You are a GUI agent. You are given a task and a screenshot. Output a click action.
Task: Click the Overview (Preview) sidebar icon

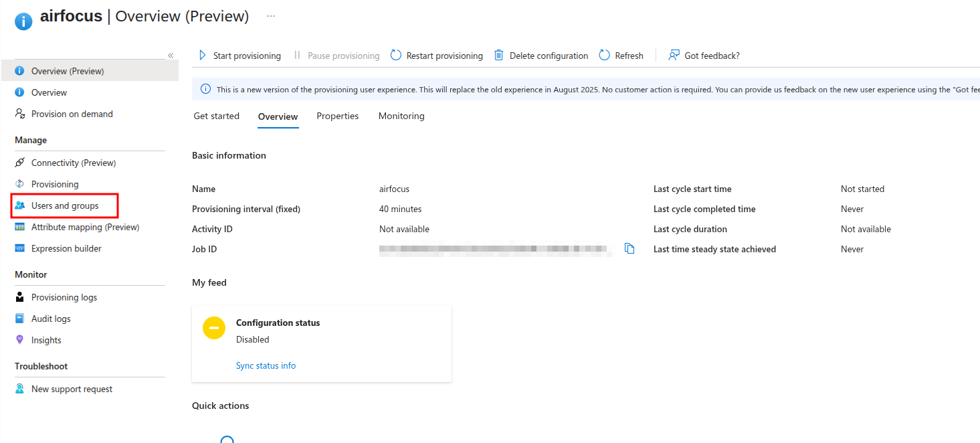click(20, 71)
